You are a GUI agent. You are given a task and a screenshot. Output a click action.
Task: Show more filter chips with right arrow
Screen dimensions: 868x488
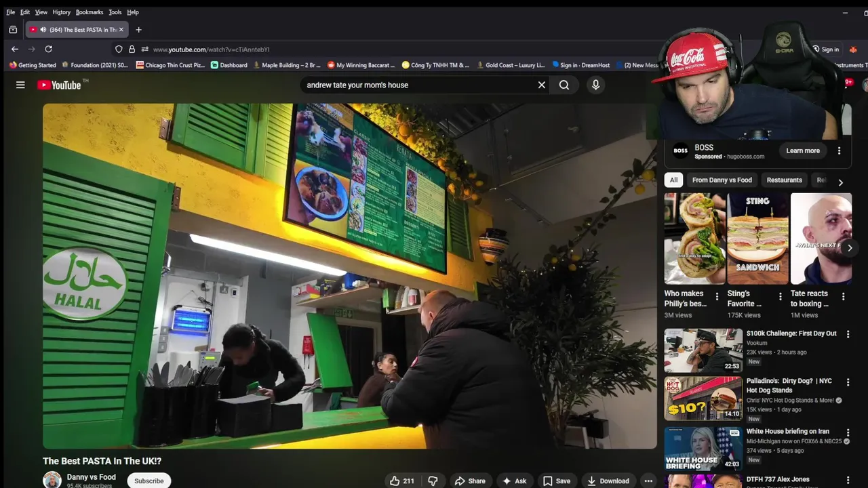(x=840, y=182)
